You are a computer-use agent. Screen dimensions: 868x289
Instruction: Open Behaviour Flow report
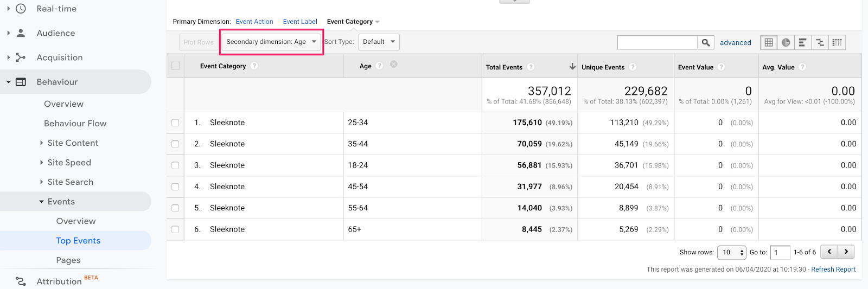75,124
